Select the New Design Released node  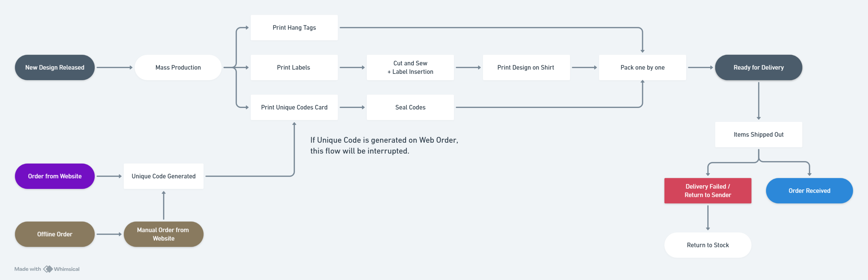[x=54, y=67]
